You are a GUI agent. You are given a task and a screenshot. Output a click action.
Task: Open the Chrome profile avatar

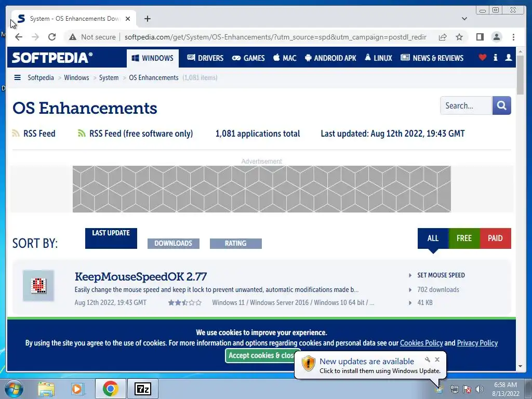click(x=496, y=37)
